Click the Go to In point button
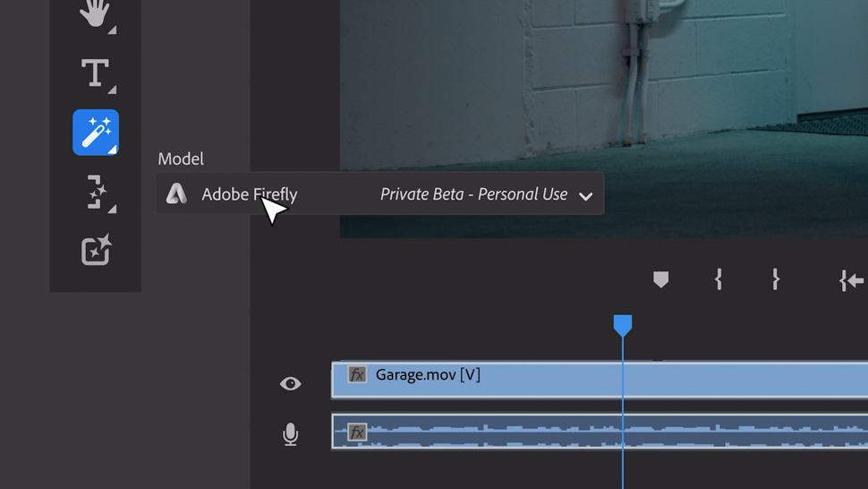Image resolution: width=868 pixels, height=489 pixels. click(851, 280)
